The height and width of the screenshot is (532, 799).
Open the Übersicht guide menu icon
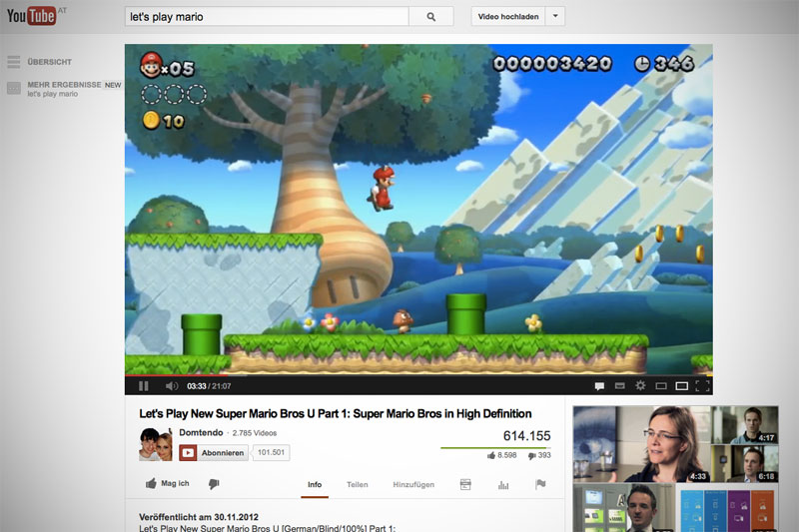[x=14, y=62]
